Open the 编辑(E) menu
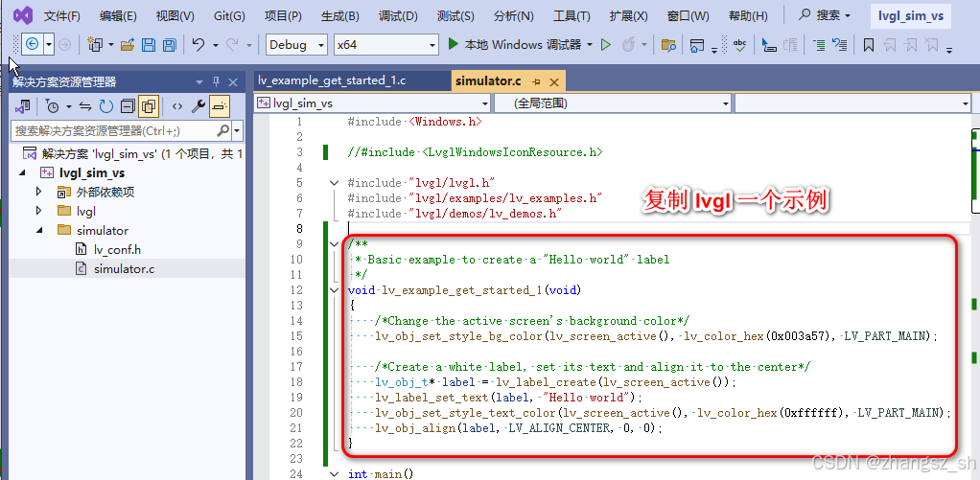980x480 pixels. pyautogui.click(x=118, y=15)
